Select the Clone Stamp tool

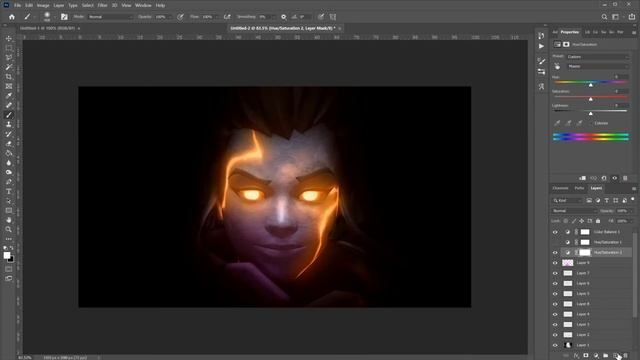pos(9,124)
